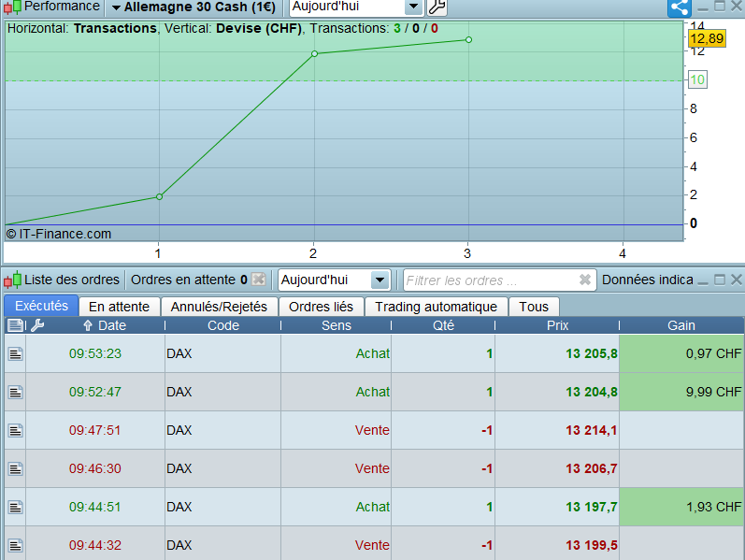Click the green 10 level label
This screenshot has width=745, height=560.
click(697, 79)
